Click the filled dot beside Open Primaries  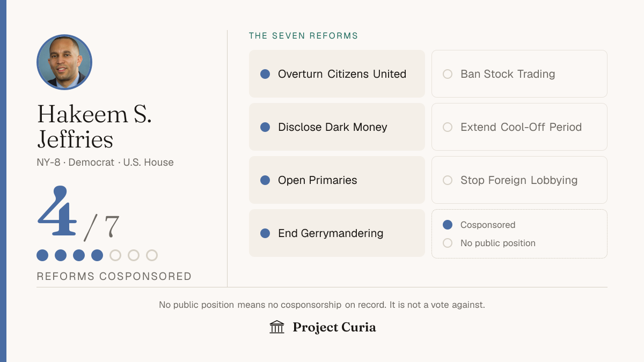[265, 180]
